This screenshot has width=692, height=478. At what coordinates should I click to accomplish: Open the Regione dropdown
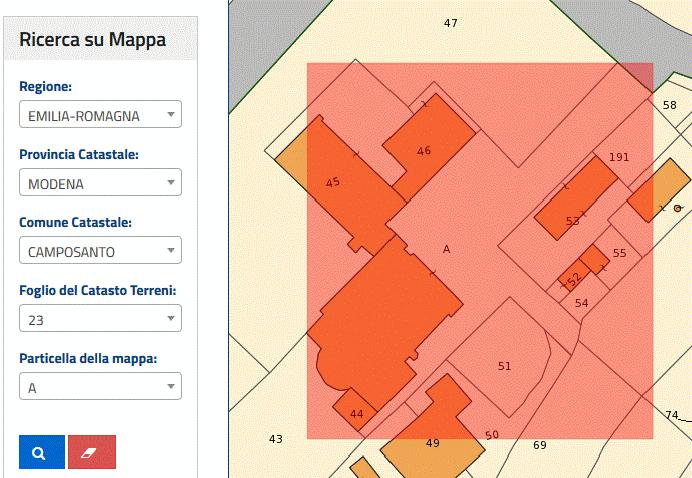point(100,115)
